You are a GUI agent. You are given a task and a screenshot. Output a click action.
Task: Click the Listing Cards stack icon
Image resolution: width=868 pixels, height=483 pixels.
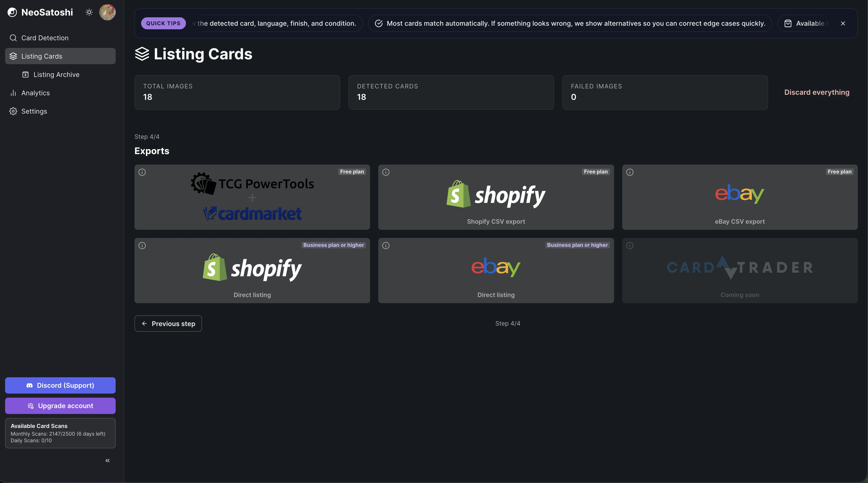[x=13, y=56]
